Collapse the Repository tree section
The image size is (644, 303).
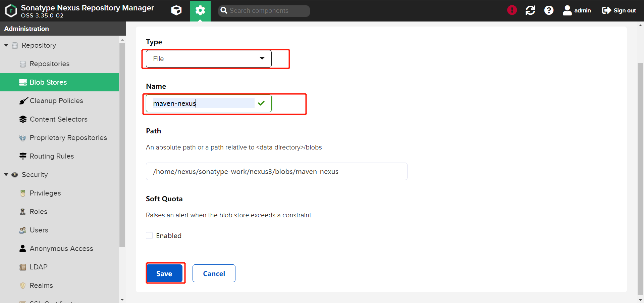click(x=6, y=45)
